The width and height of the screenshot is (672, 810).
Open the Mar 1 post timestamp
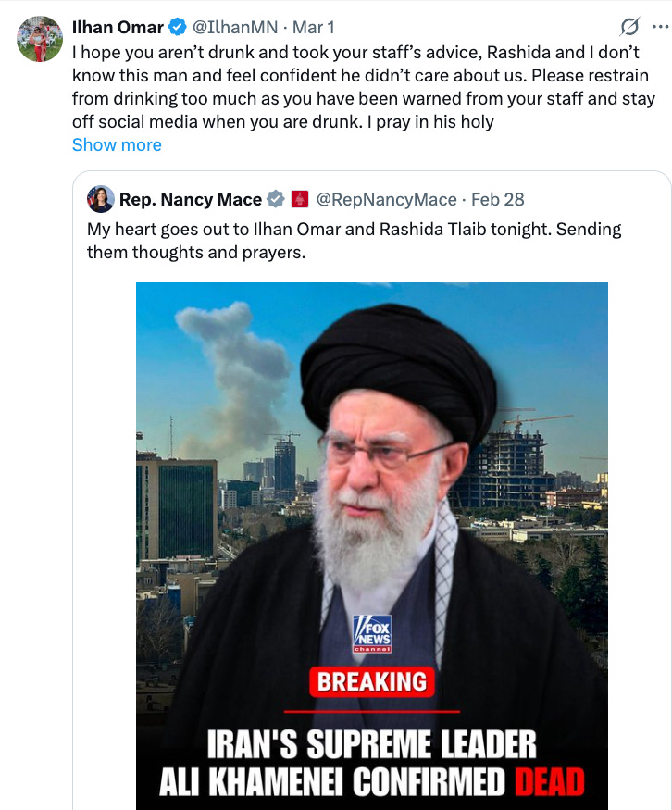pyautogui.click(x=314, y=27)
